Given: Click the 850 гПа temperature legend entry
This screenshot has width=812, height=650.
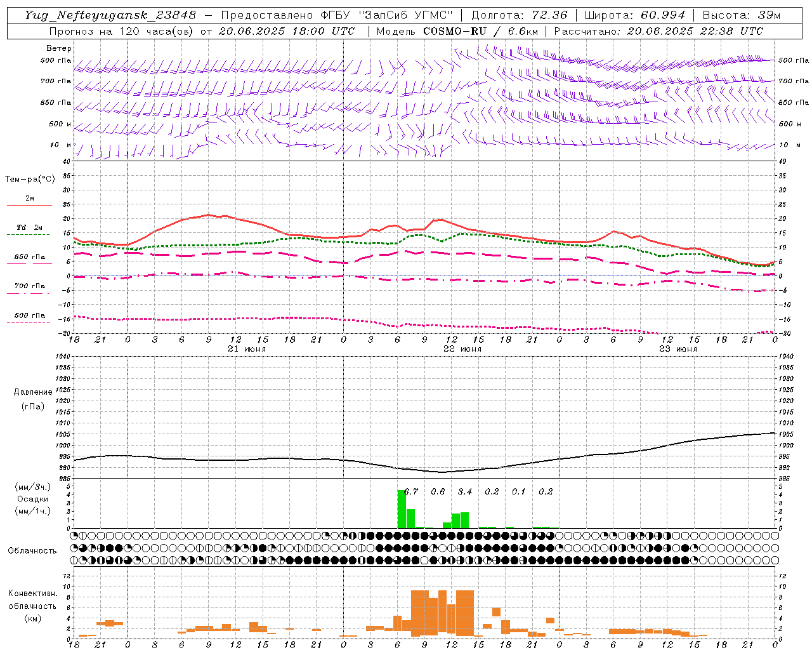Looking at the screenshot, I should point(30,257).
